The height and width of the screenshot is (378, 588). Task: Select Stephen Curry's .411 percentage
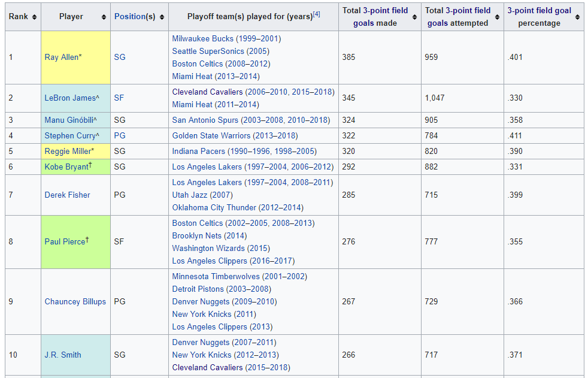(x=514, y=136)
